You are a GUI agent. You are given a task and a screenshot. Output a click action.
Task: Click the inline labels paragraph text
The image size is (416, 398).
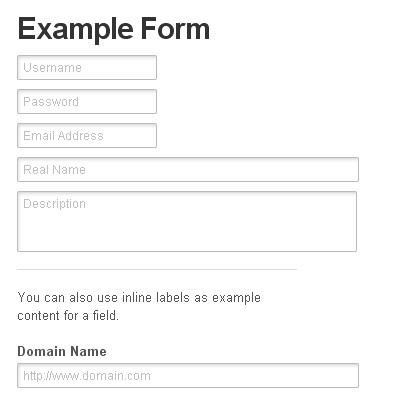point(139,306)
